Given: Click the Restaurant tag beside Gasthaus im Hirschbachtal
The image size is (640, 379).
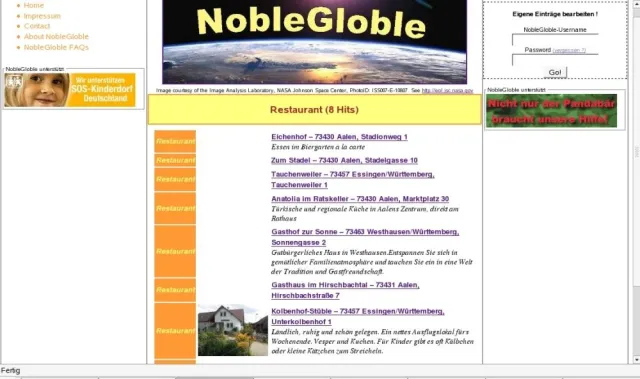Looking at the screenshot, I should pyautogui.click(x=175, y=290).
